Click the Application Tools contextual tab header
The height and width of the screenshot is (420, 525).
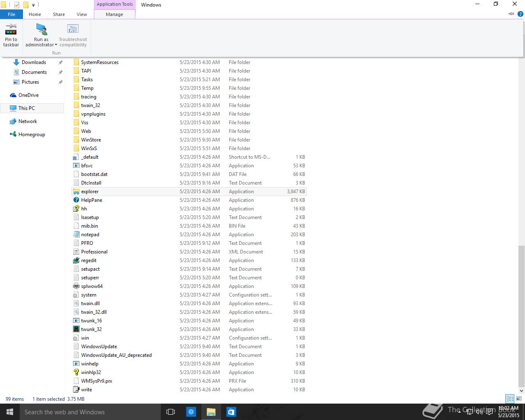114,5
